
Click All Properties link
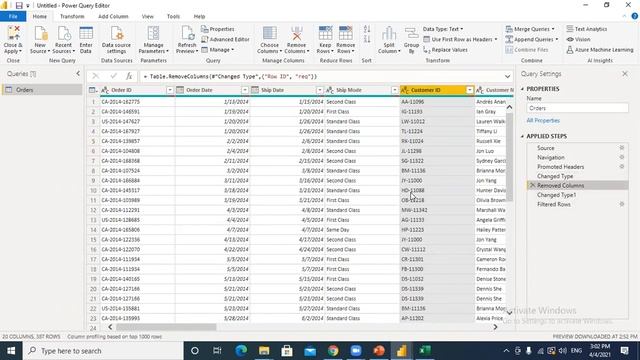pos(543,120)
